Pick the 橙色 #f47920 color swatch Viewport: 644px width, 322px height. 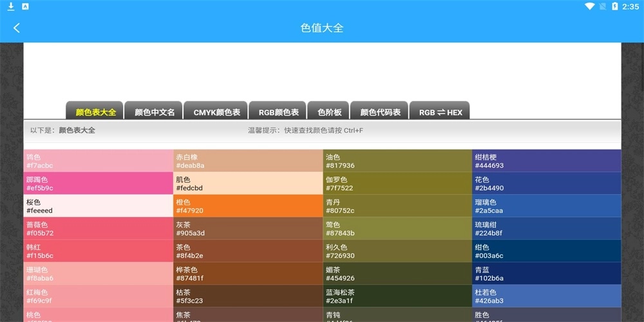[x=248, y=206]
